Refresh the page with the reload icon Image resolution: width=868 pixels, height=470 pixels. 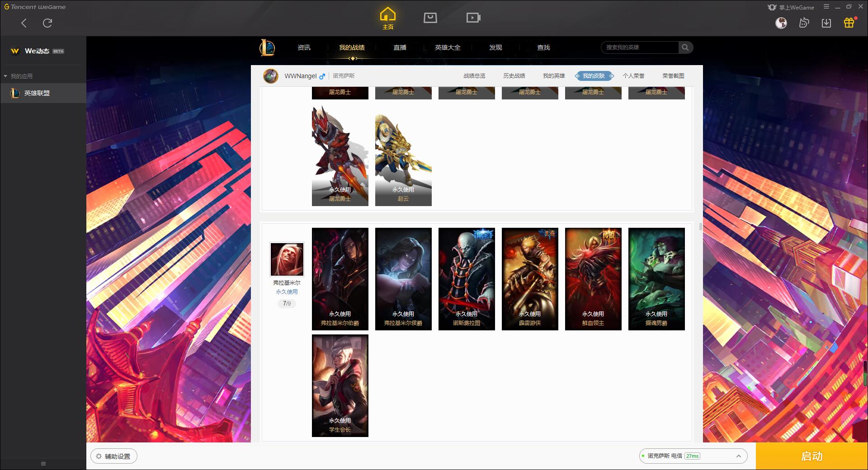click(x=47, y=23)
